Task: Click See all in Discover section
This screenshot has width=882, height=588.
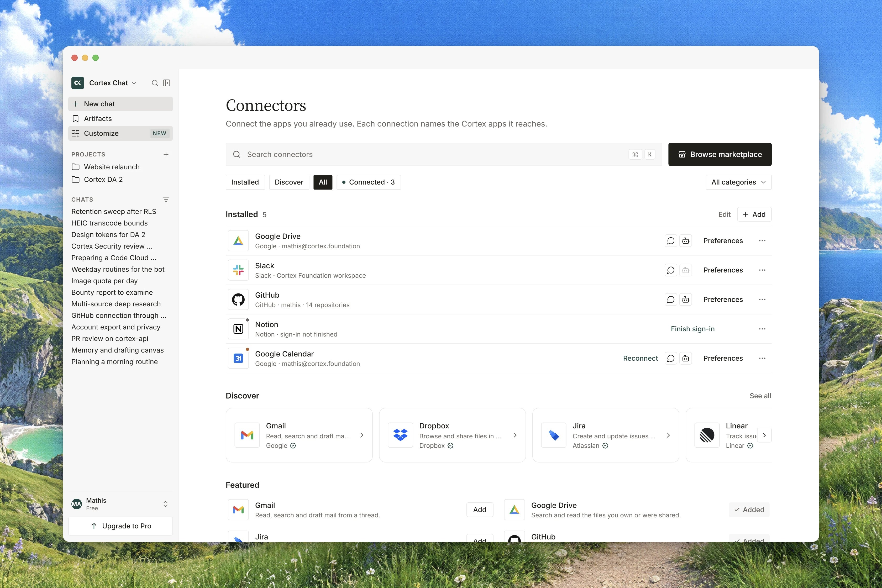Action: [x=760, y=396]
